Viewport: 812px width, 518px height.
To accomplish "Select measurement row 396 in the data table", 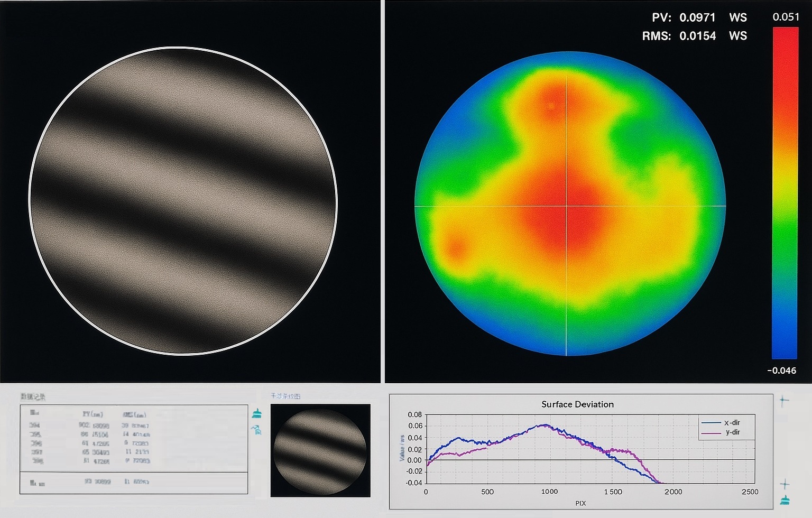I will 134,443.
